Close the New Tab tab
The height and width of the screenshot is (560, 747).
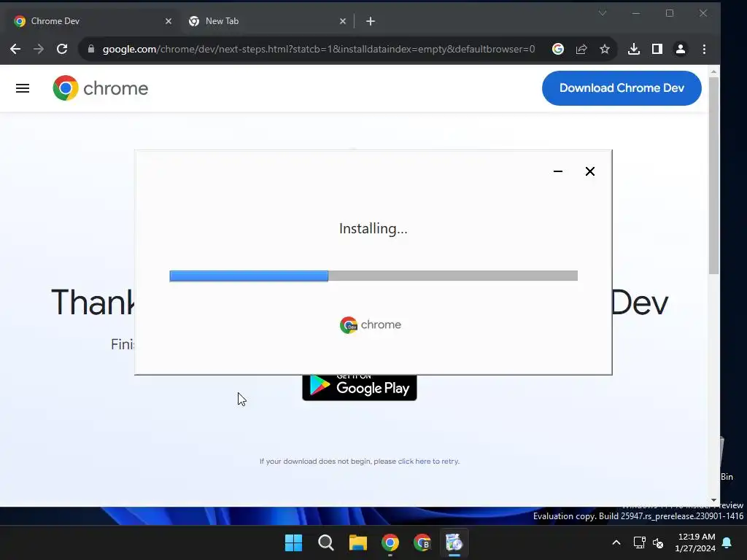pyautogui.click(x=343, y=21)
